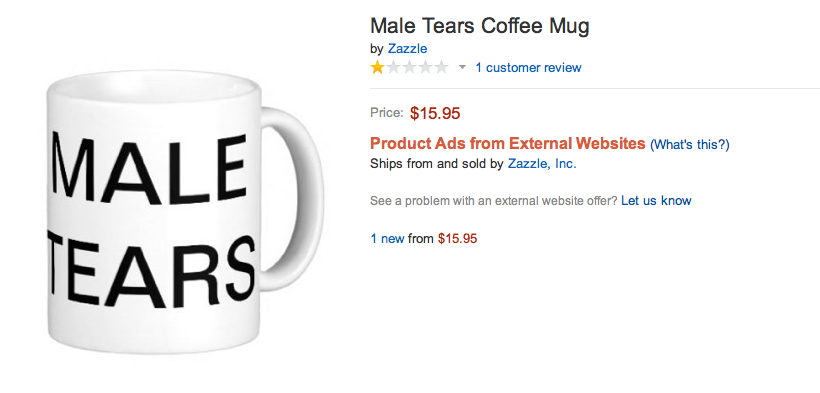This screenshot has height=393, width=820.
Task: Report a problem via Let us know
Action: [x=656, y=200]
